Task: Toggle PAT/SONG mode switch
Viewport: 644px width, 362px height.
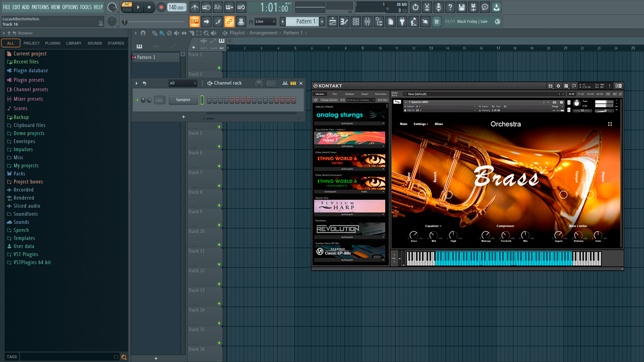Action: click(x=127, y=7)
